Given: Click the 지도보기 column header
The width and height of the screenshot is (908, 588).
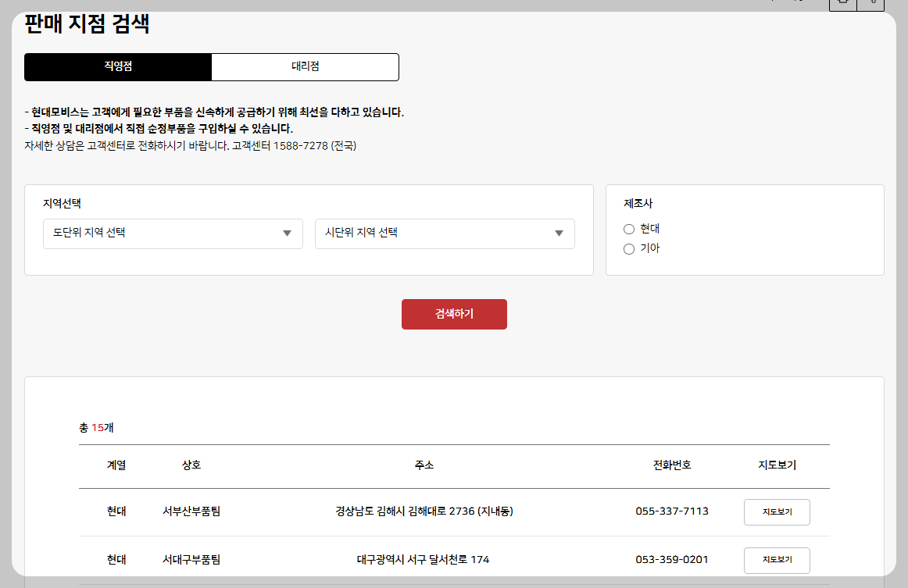Looking at the screenshot, I should pos(778,465).
